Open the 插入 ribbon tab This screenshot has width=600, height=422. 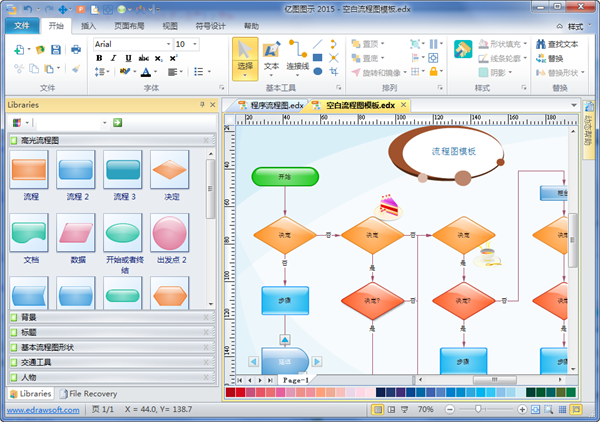(x=89, y=25)
